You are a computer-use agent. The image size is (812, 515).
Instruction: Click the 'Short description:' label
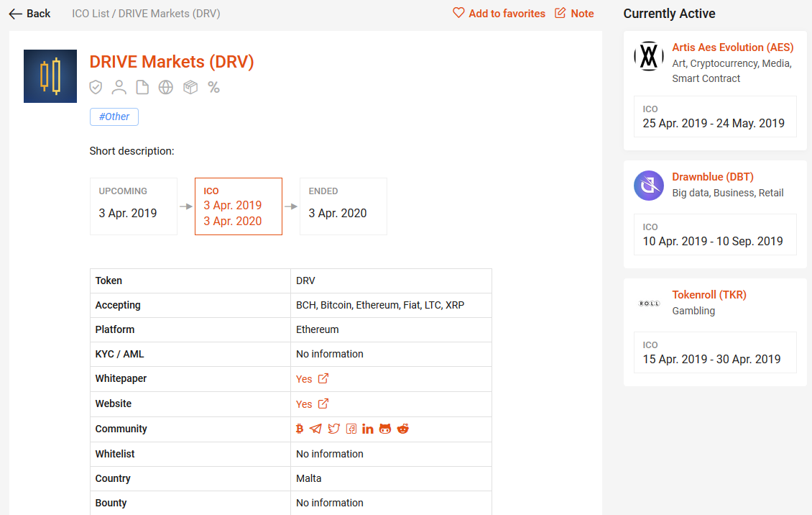(132, 151)
